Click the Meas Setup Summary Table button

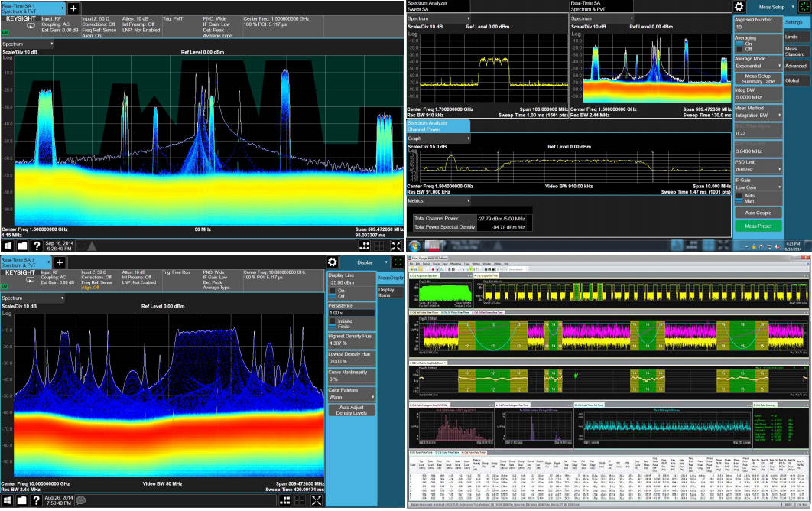pos(758,79)
